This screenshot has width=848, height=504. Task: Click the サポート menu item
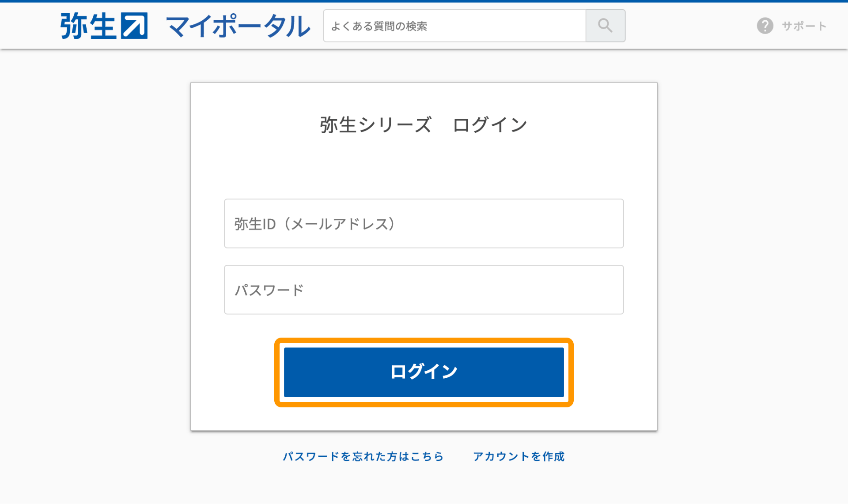pyautogui.click(x=803, y=26)
